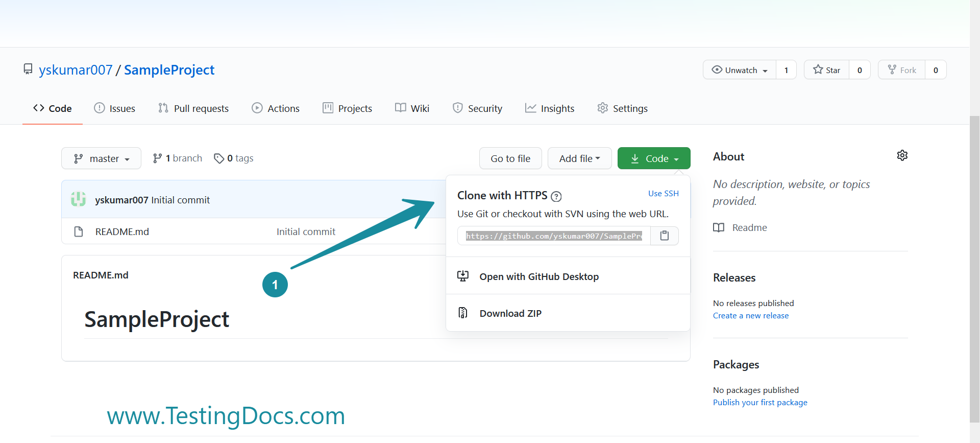This screenshot has height=443, width=980.
Task: Click the file icon beside README.md
Action: pos(79,231)
